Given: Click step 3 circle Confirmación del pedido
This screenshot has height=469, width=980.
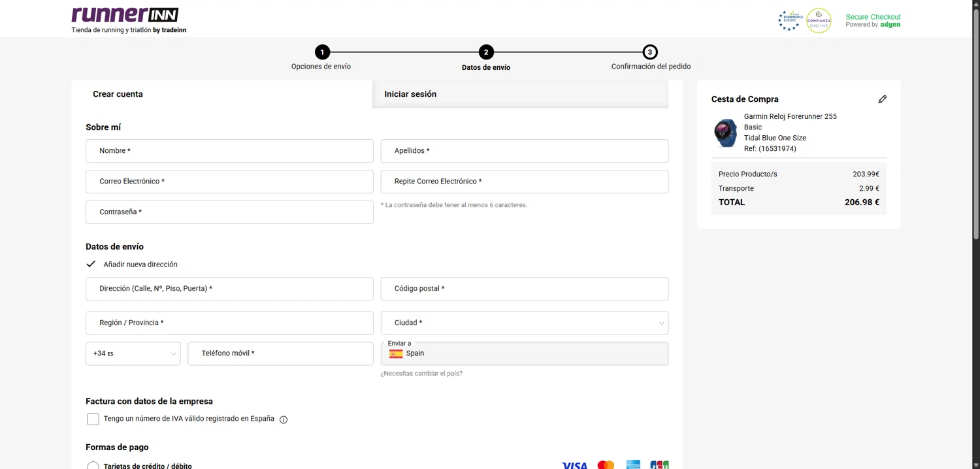Looking at the screenshot, I should 650,52.
